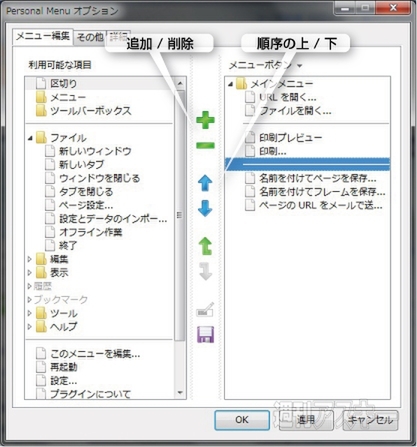Expand the 編集 tree node
The width and height of the screenshot is (417, 447).
[x=30, y=259]
